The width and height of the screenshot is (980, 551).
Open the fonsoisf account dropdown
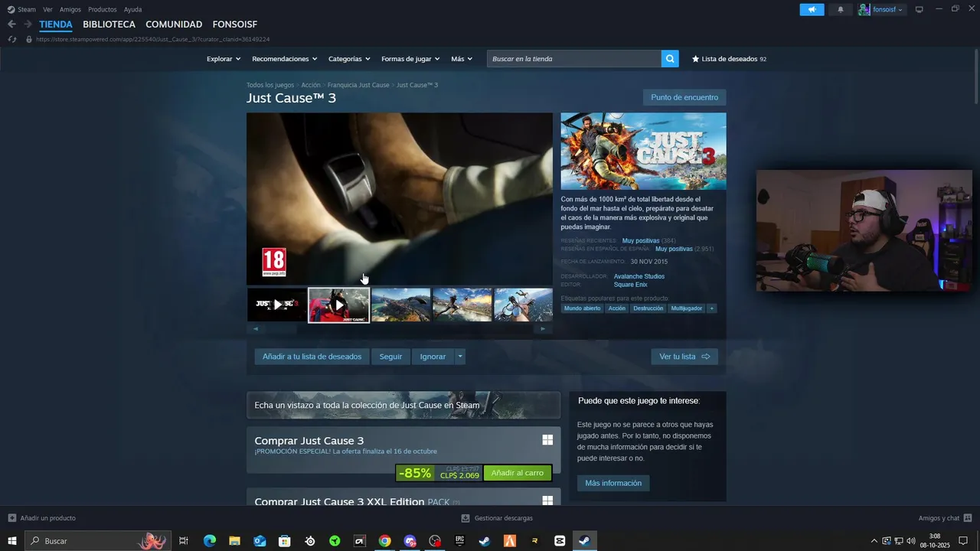881,9
